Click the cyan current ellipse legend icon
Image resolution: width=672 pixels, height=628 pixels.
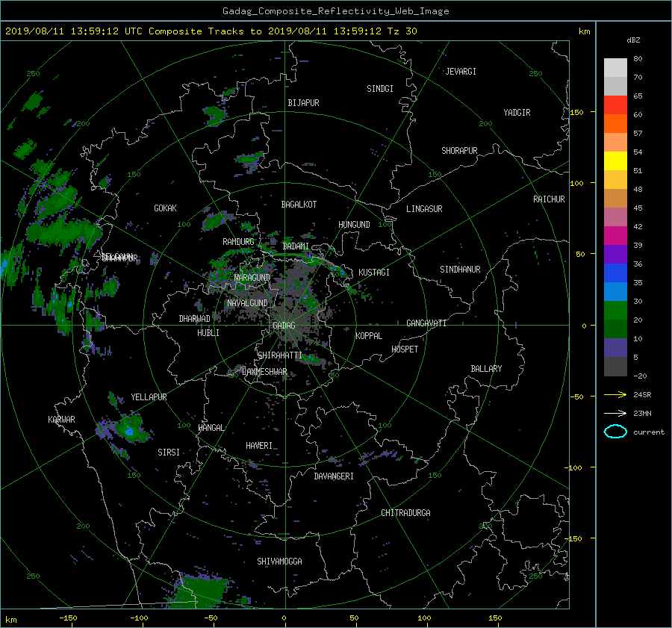point(615,432)
